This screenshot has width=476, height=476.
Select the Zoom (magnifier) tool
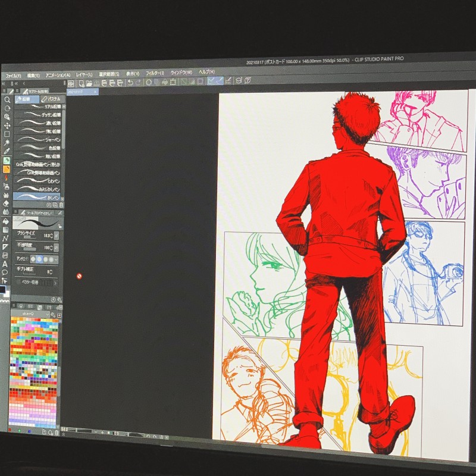click(7, 99)
